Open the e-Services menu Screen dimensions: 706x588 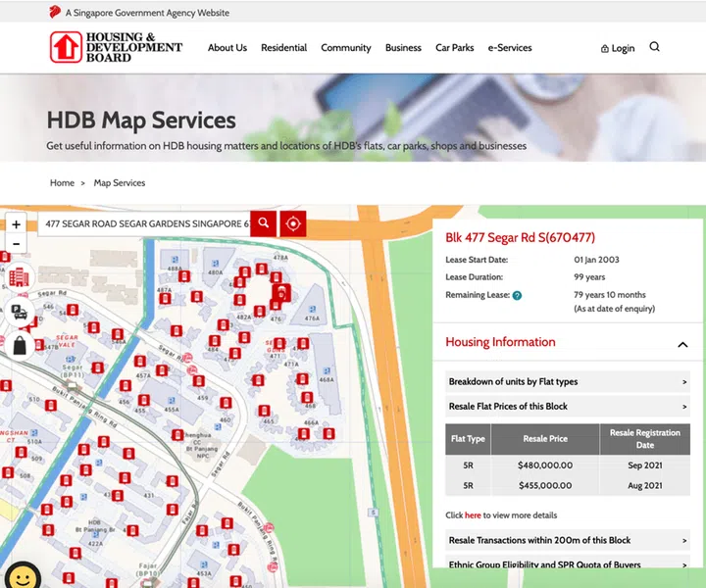[x=510, y=48]
